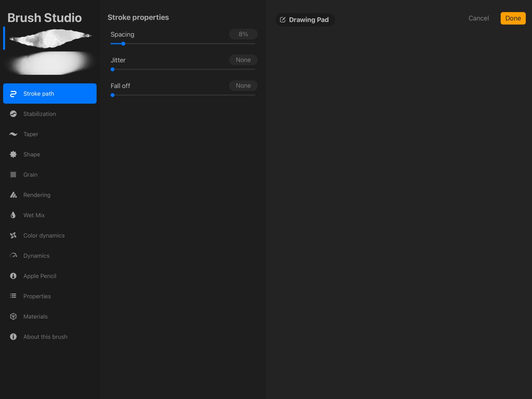This screenshot has width=532, height=399.
Task: Select the Stroke path section
Action: [50, 94]
